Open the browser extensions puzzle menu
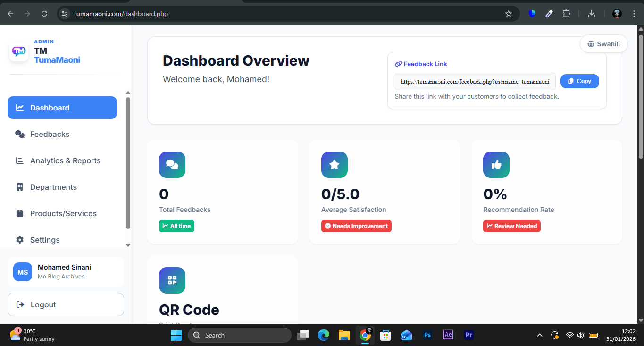This screenshot has width=644, height=346. [x=566, y=14]
